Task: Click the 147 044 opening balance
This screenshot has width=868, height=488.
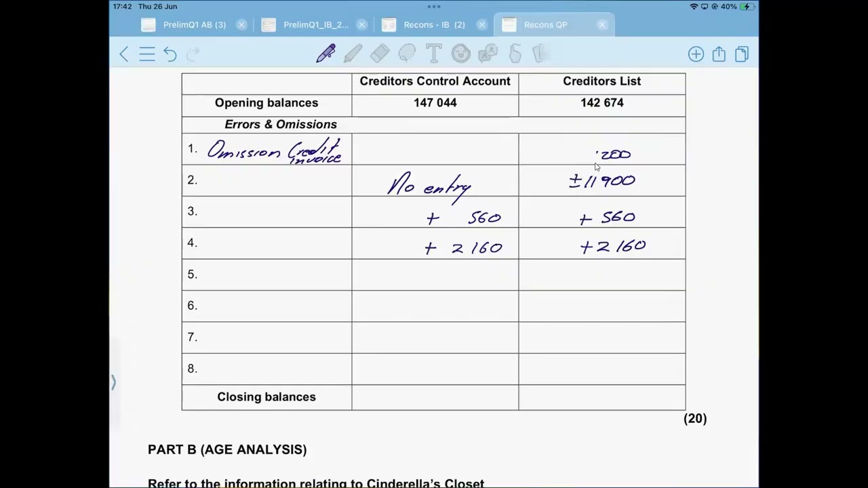Action: tap(435, 102)
